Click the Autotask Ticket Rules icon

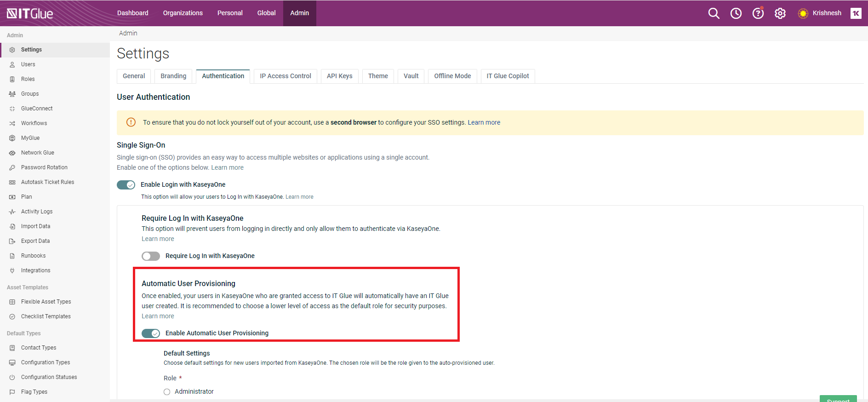pyautogui.click(x=12, y=182)
